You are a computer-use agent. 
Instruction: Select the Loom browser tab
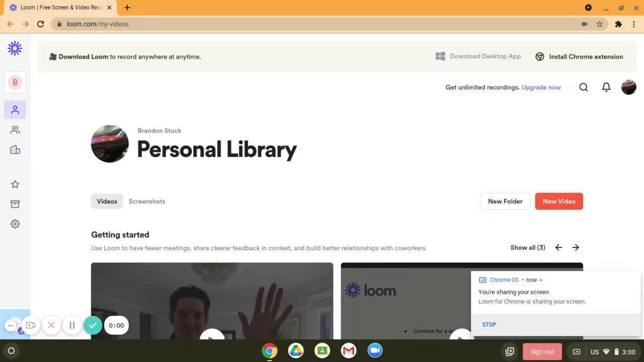(59, 8)
